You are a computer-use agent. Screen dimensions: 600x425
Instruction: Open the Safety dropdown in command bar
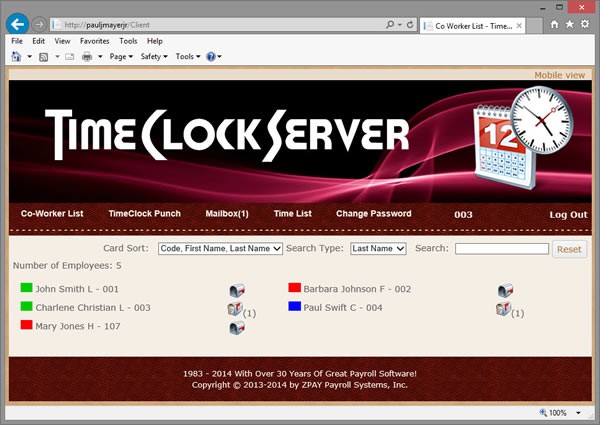pos(154,57)
